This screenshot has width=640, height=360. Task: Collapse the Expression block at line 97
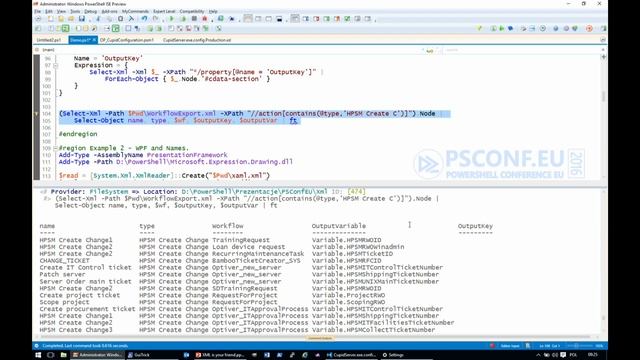tap(56, 65)
